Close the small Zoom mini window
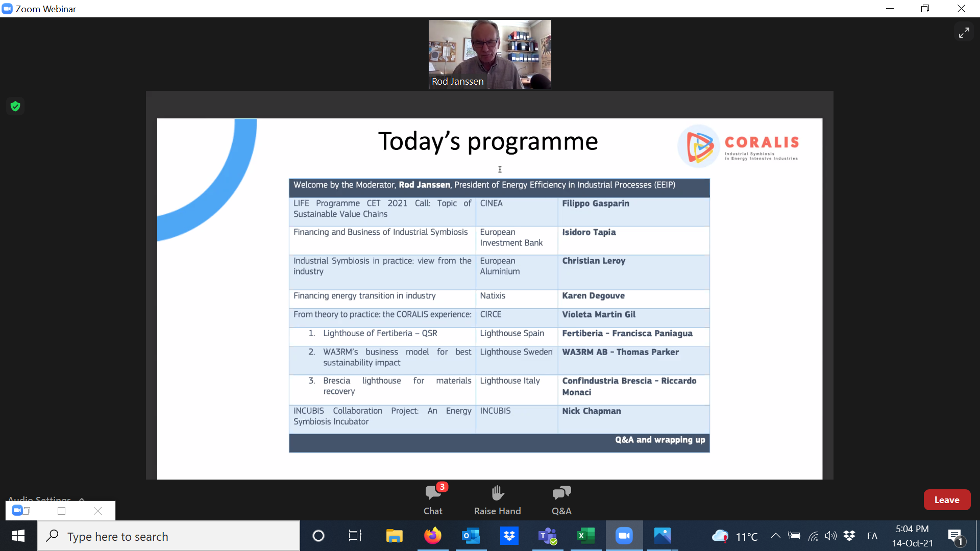The width and height of the screenshot is (980, 551). point(98,511)
